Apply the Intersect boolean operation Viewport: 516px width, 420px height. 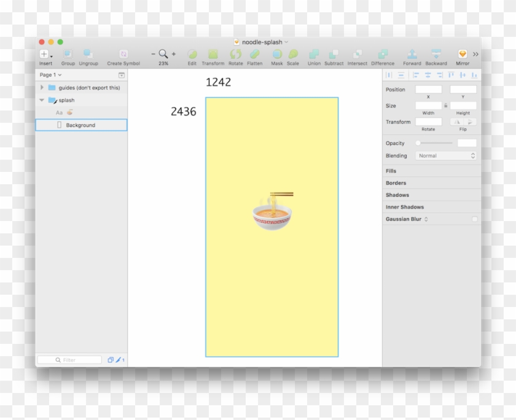click(358, 54)
